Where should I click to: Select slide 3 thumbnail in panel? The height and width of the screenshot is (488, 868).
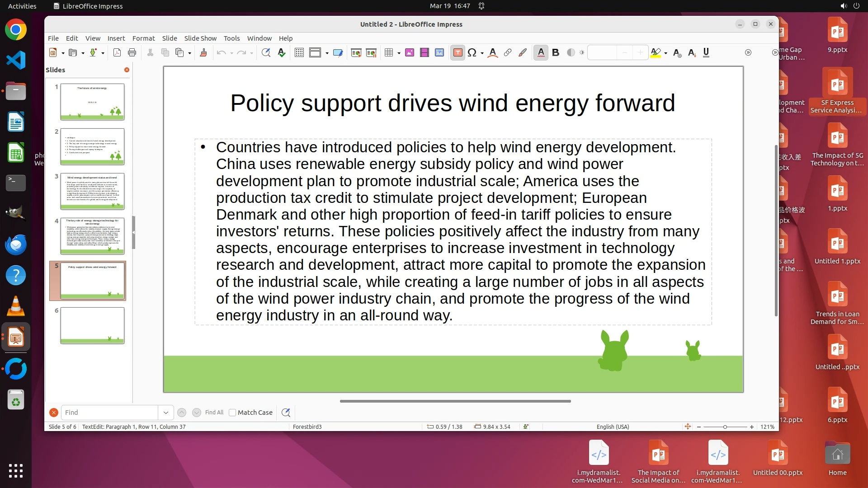[x=92, y=191]
